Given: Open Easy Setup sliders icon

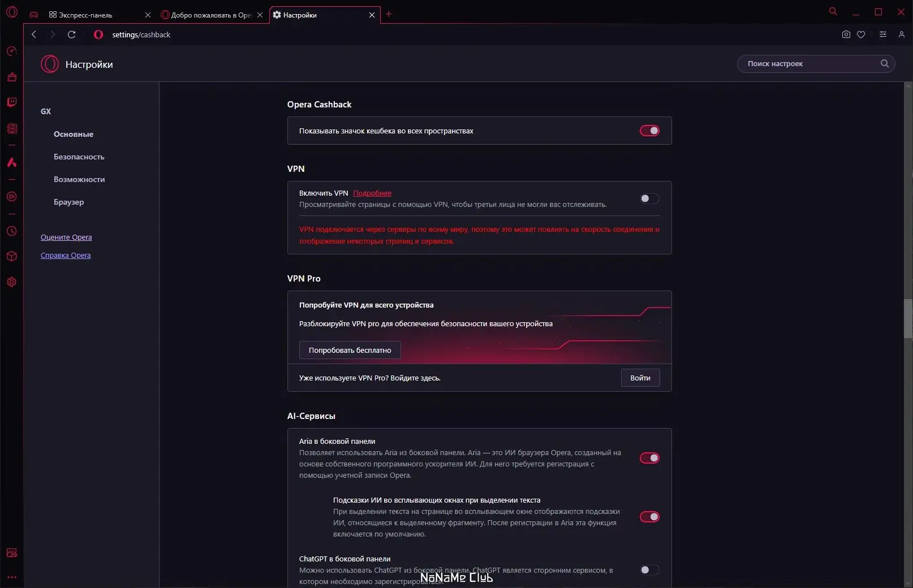Looking at the screenshot, I should tap(883, 34).
